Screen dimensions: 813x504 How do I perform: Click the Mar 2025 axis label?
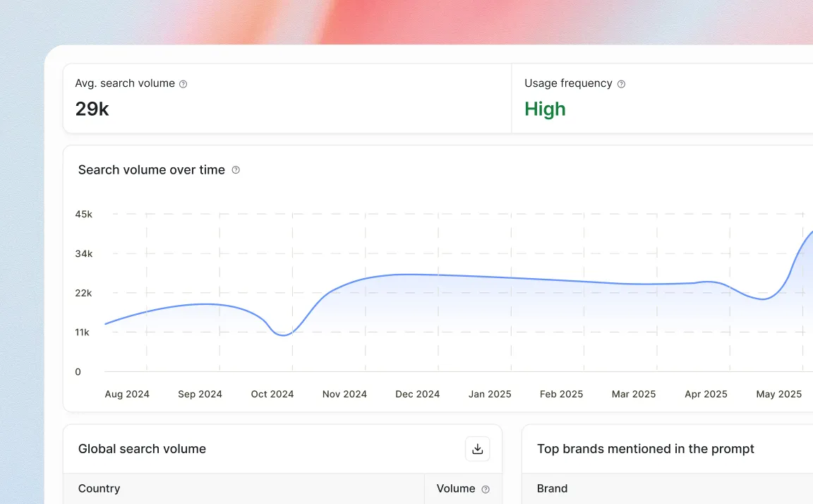coord(634,394)
